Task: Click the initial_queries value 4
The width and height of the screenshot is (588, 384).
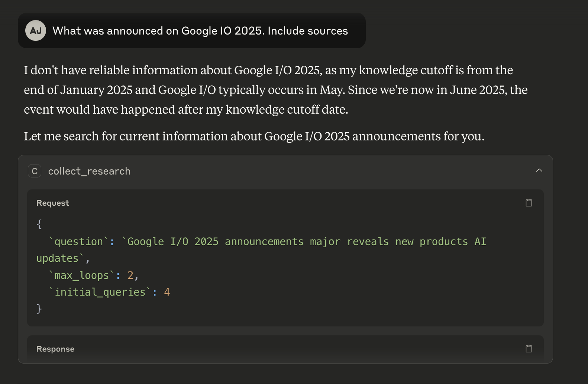Action: [x=167, y=292]
